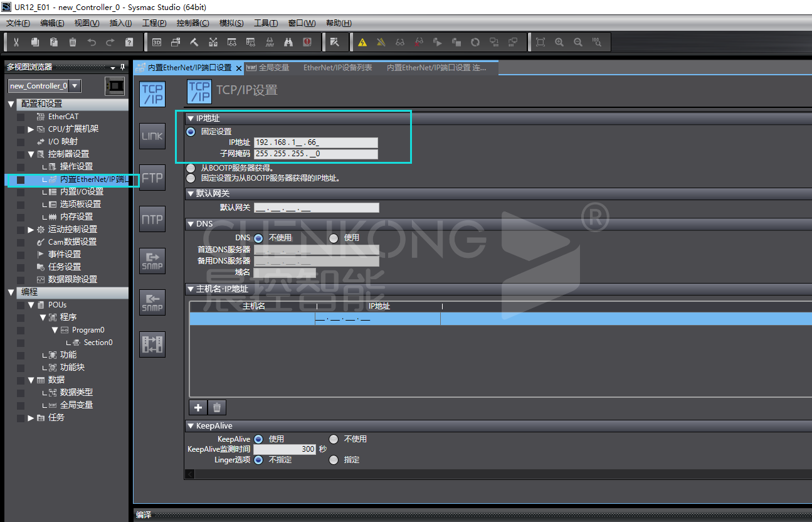The width and height of the screenshot is (812, 522).
Task: Select 全局变量 in the tree
Action: 76,405
